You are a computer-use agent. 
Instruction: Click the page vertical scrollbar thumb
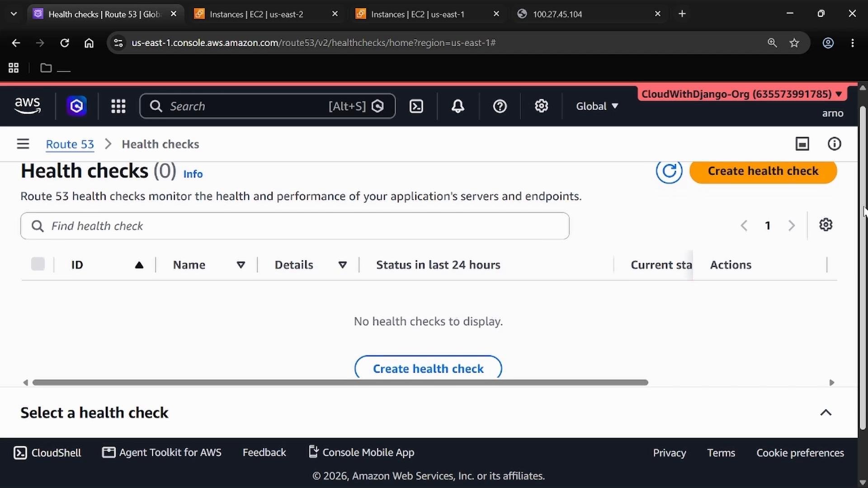tap(863, 267)
